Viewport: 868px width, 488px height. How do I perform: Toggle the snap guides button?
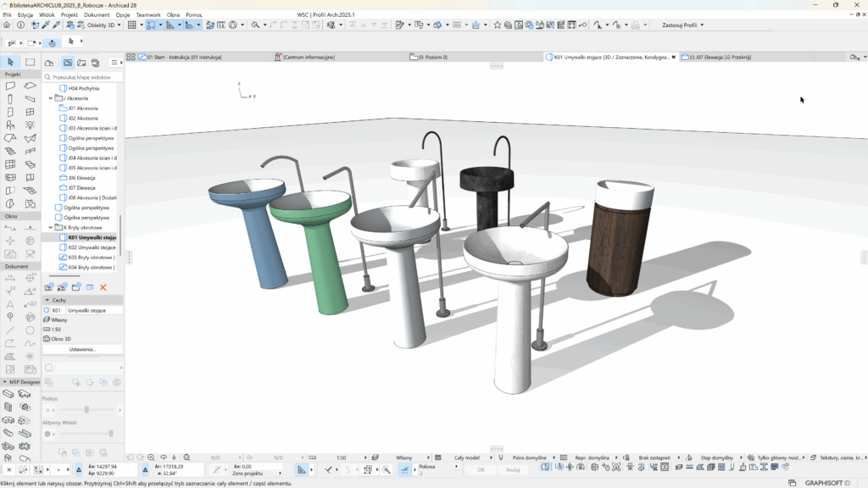pos(152,25)
